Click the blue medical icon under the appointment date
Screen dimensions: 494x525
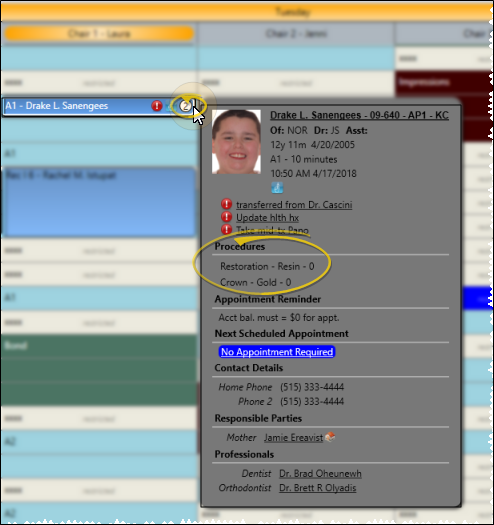click(277, 188)
